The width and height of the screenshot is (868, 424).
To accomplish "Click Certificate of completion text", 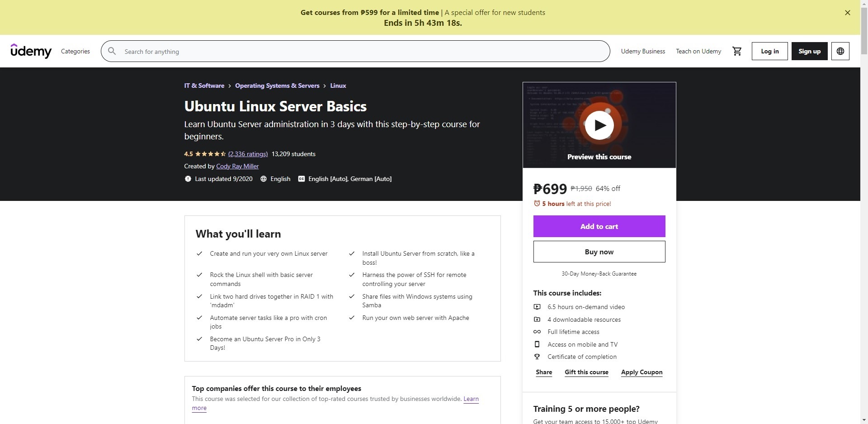I will pos(582,357).
